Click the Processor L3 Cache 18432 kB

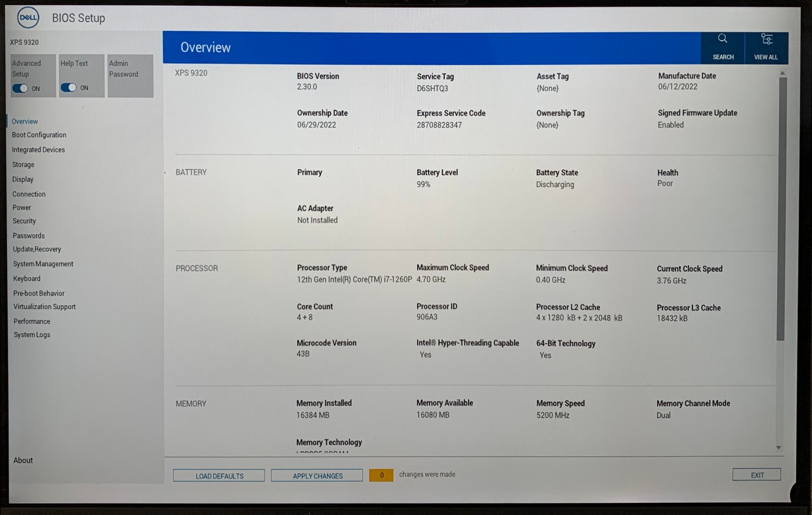pyautogui.click(x=672, y=318)
